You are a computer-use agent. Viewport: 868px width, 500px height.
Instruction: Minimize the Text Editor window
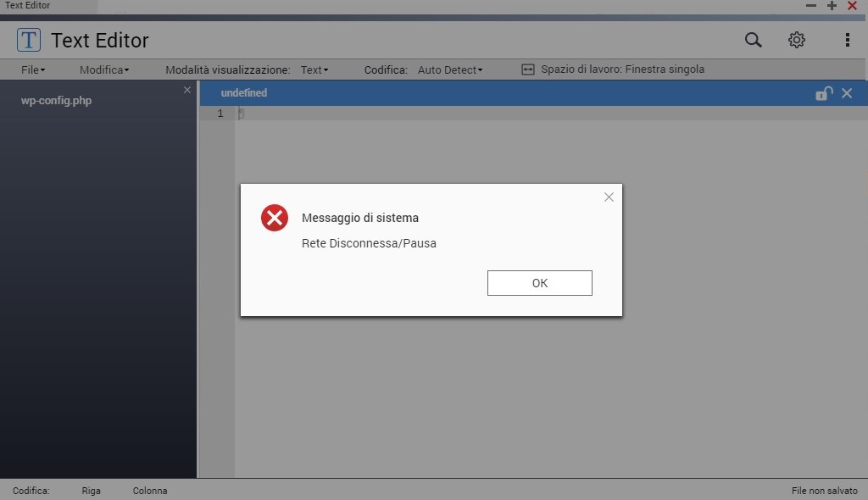811,5
